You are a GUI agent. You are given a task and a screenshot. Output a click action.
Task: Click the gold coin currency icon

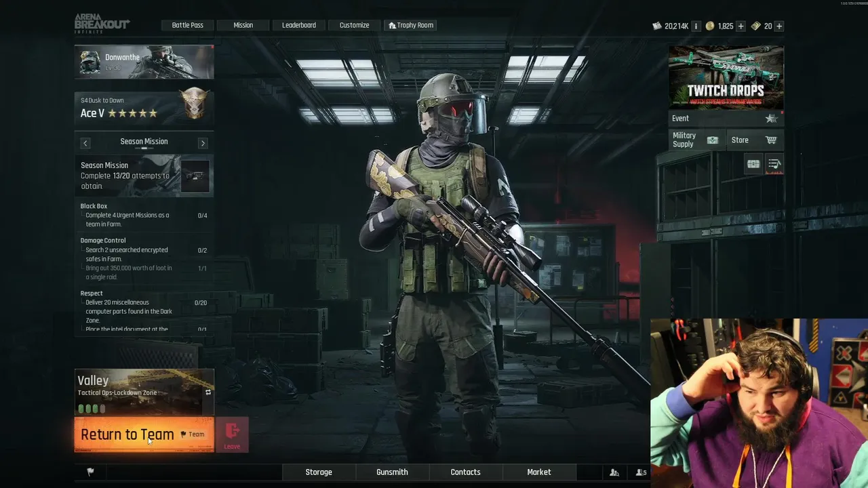tap(710, 26)
